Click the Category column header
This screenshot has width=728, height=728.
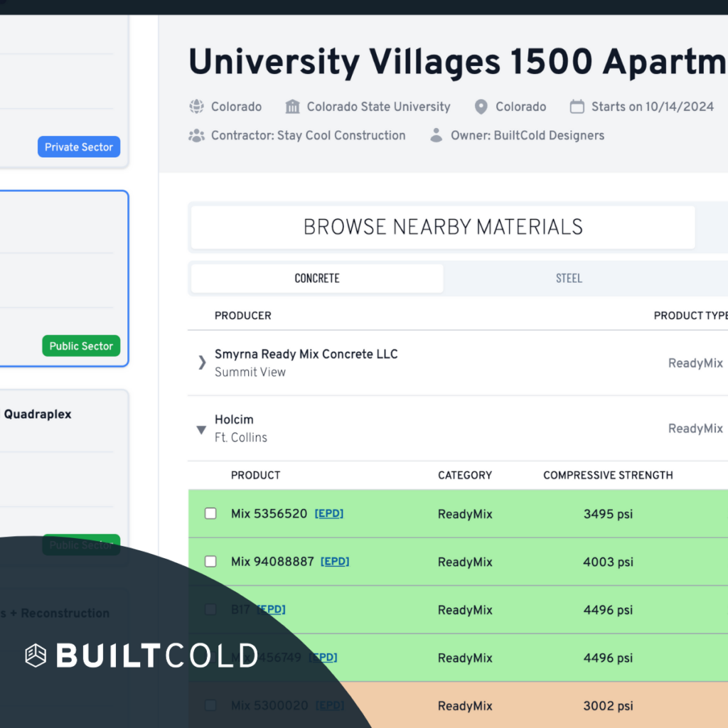click(x=465, y=476)
